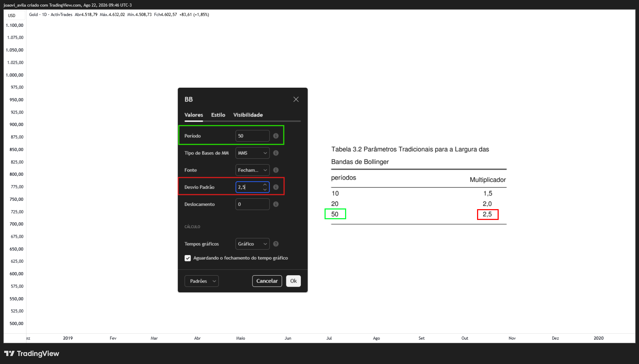The width and height of the screenshot is (639, 364).
Task: Click the Fch4.602,57 closing value in legend
Action: (165, 15)
